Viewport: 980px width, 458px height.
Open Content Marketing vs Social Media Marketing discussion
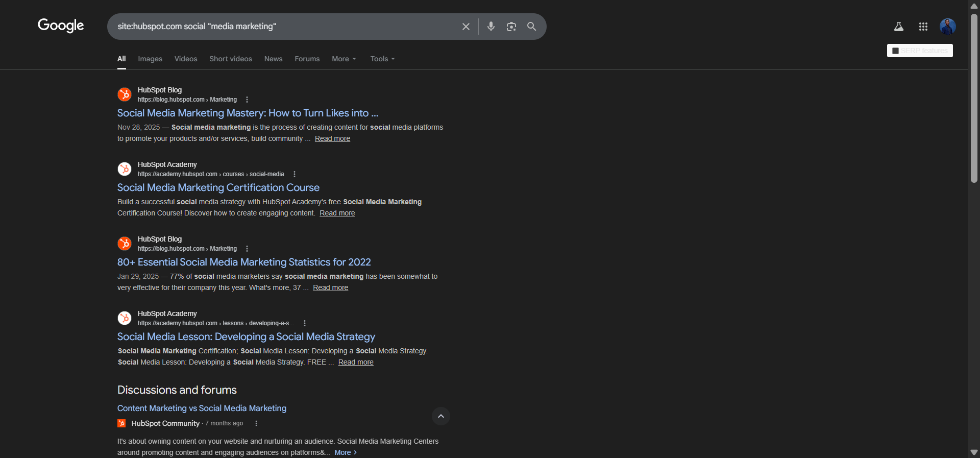point(202,408)
